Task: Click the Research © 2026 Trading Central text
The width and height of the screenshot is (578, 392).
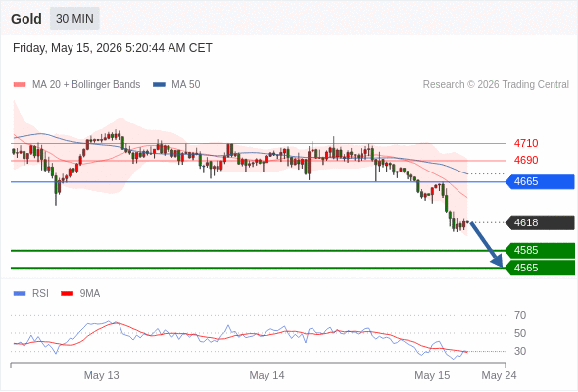Action: coord(496,85)
